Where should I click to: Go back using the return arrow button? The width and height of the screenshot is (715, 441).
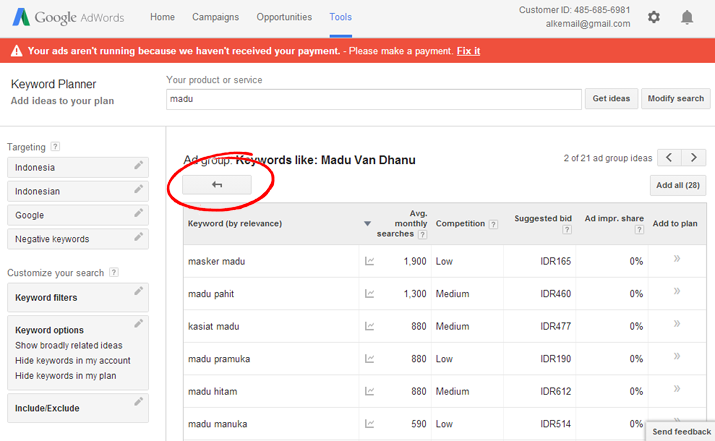tap(217, 185)
